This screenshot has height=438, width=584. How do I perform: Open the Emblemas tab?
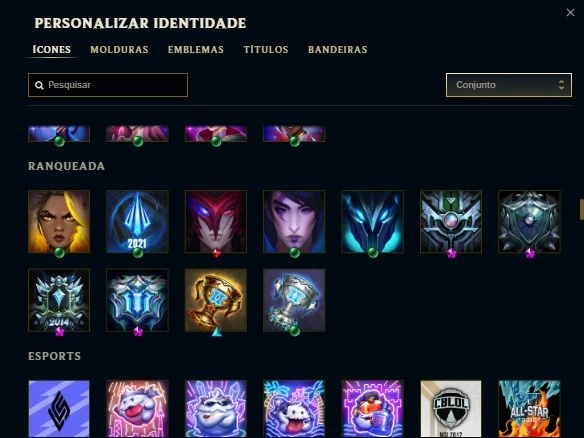click(x=196, y=50)
